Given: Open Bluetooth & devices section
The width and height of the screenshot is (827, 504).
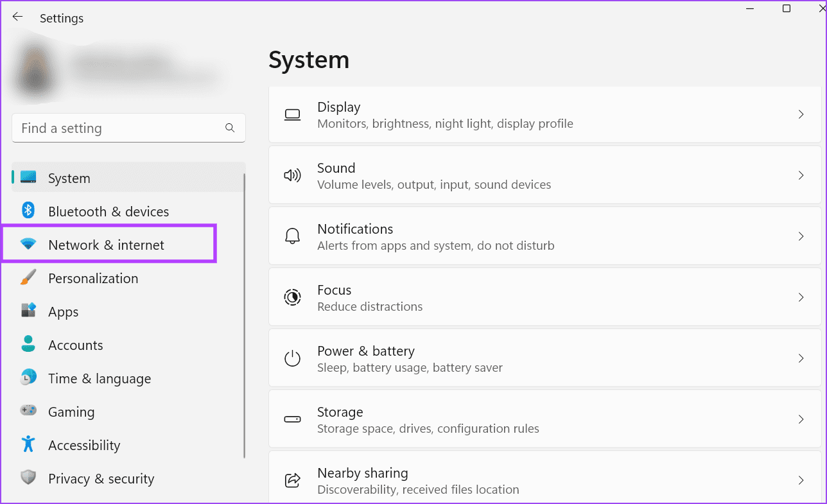Looking at the screenshot, I should tap(128, 211).
